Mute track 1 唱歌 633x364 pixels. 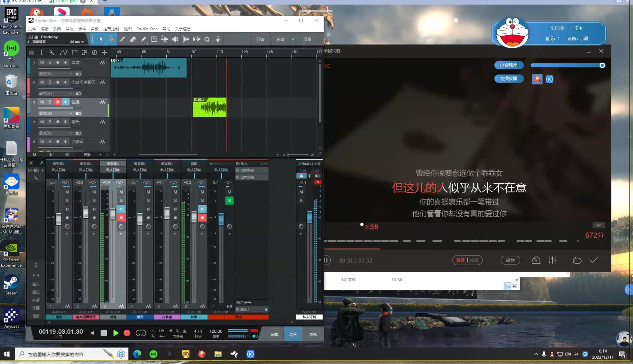(x=42, y=62)
